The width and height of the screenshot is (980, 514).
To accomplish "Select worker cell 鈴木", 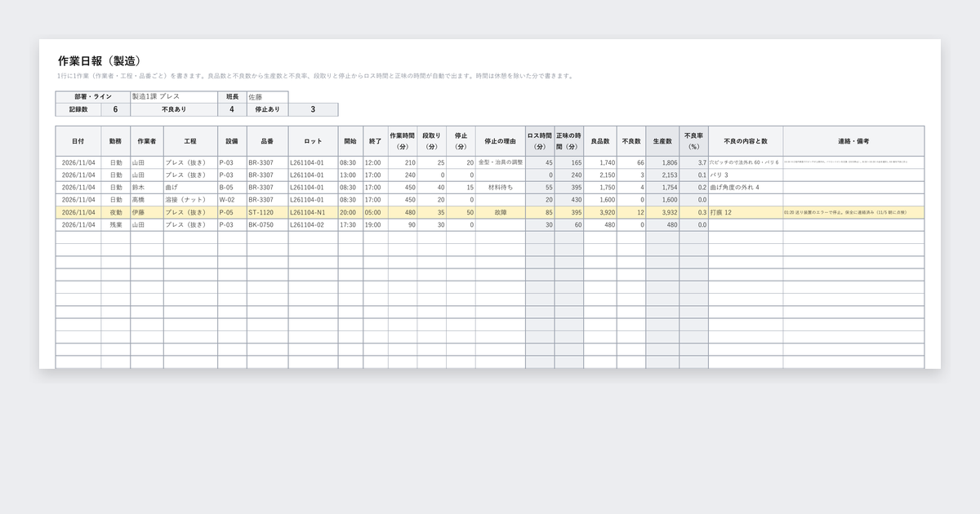I will click(147, 187).
